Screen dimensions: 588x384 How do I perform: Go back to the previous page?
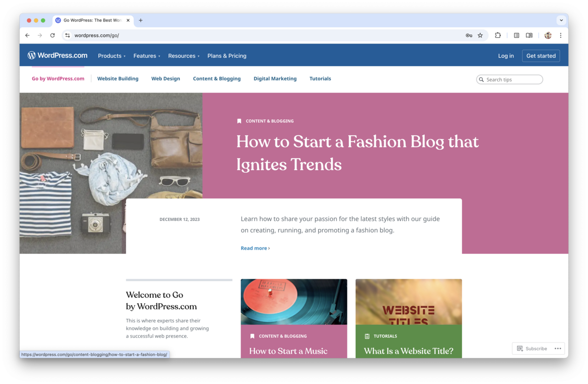click(x=27, y=35)
